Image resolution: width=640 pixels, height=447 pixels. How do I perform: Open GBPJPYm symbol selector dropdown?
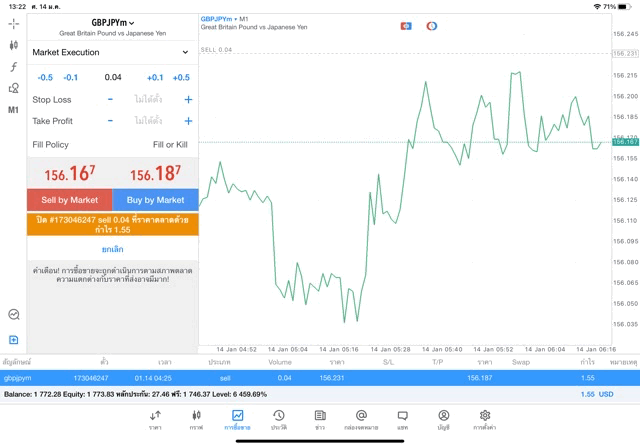point(113,23)
